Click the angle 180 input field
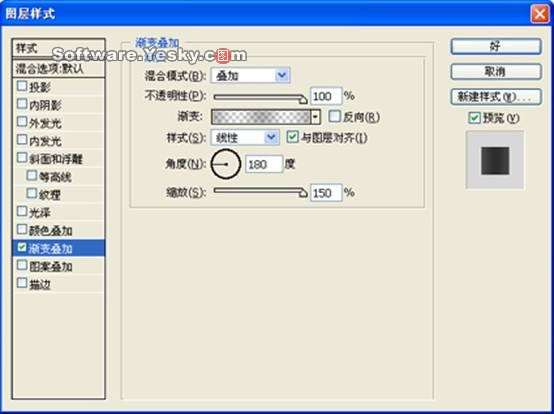Viewport: 554px width, 414px height. click(x=264, y=164)
